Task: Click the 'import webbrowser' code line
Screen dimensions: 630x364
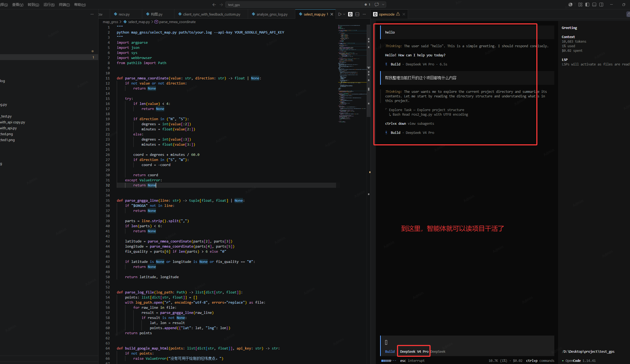Action: [x=134, y=58]
